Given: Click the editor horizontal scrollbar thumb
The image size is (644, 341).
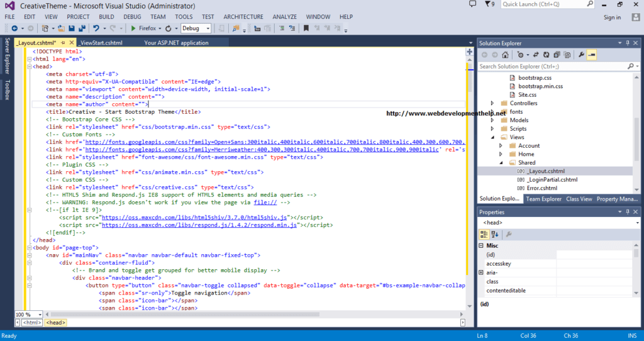Looking at the screenshot, I should pos(185,315).
